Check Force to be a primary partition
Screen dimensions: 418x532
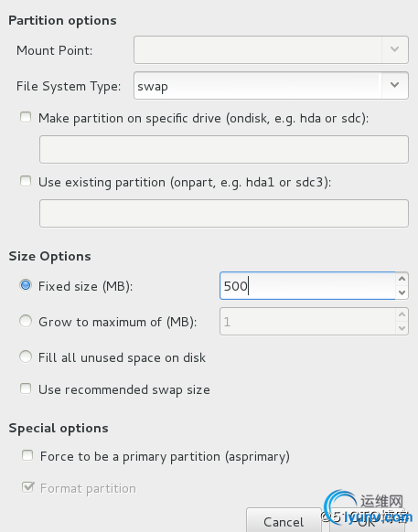(x=27, y=455)
